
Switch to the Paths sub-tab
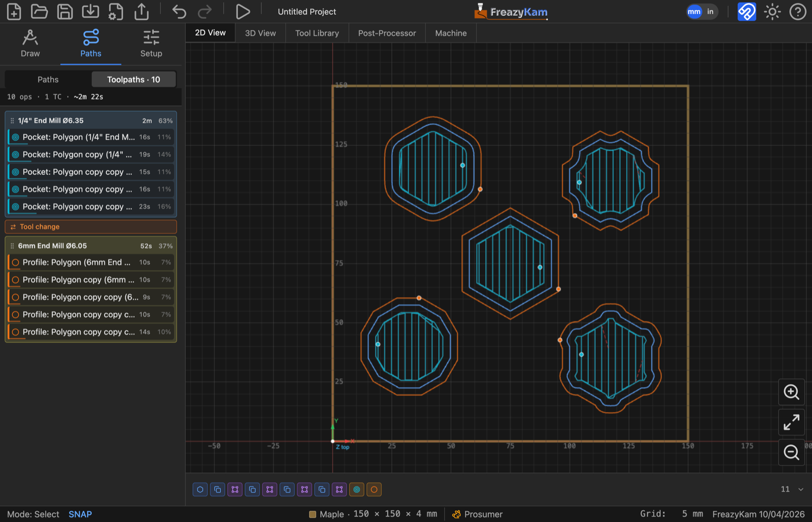(x=48, y=80)
